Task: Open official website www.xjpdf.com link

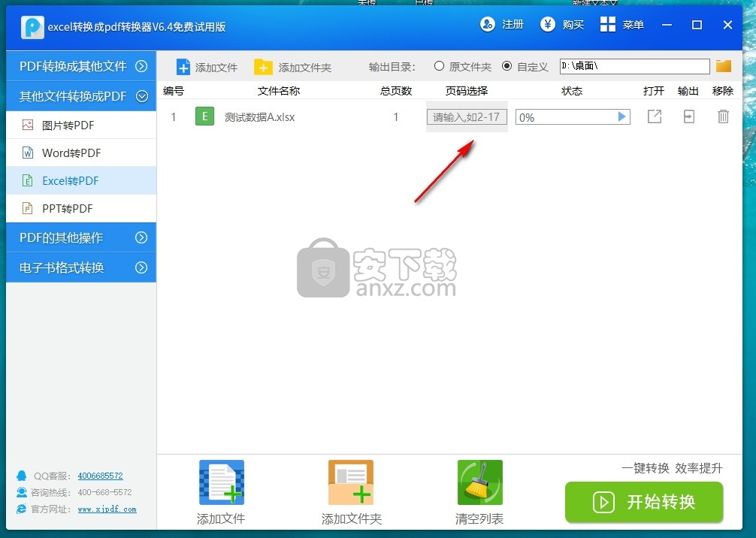Action: [x=107, y=509]
